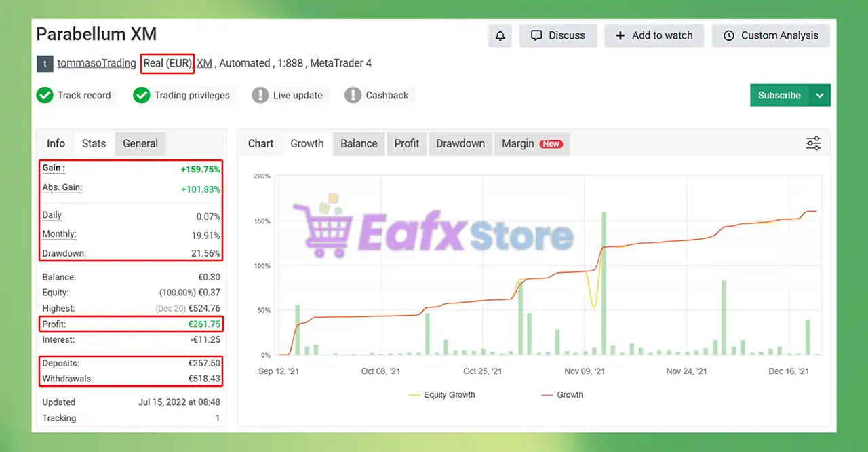Follow the XM broker link
868x452 pixels.
[204, 63]
